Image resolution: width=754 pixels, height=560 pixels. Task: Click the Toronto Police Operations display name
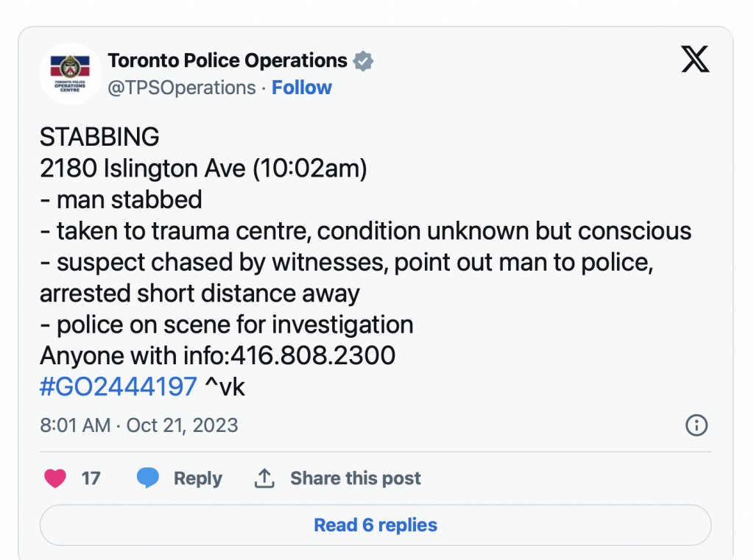228,60
